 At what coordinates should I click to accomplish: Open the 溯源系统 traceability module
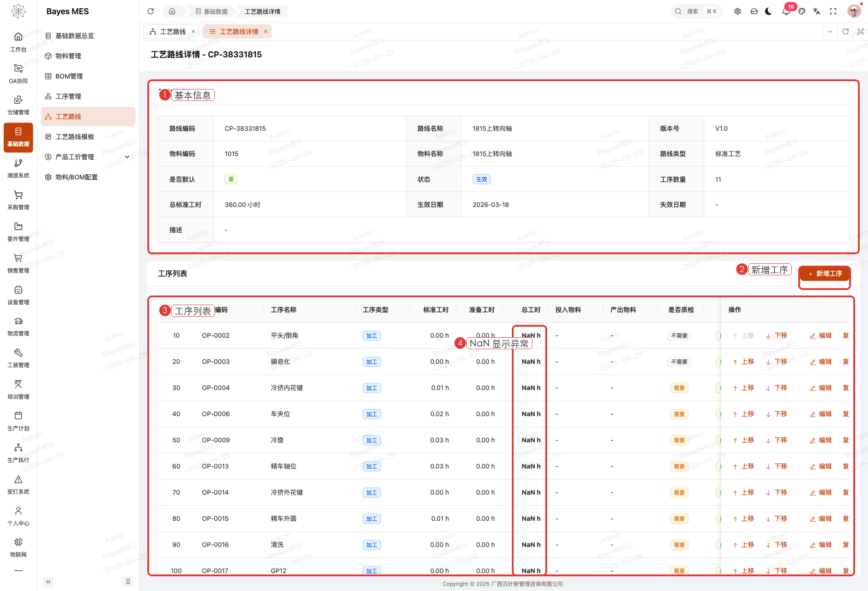coord(18,169)
